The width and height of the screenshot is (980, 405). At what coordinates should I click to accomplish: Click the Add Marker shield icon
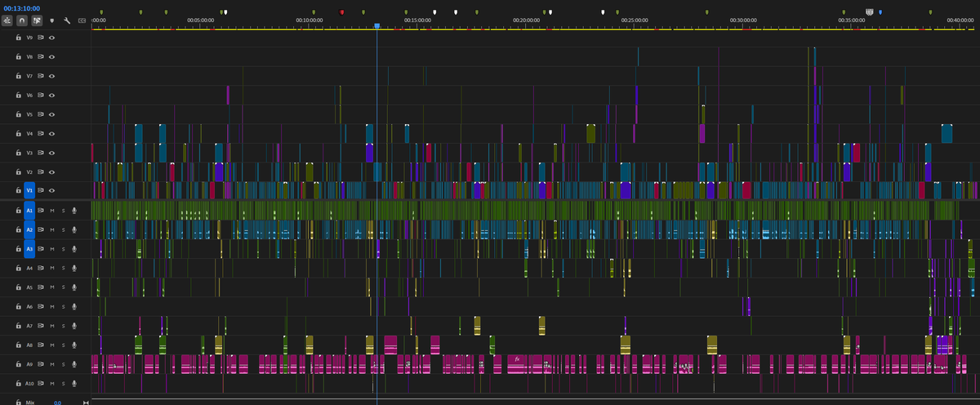tap(52, 20)
